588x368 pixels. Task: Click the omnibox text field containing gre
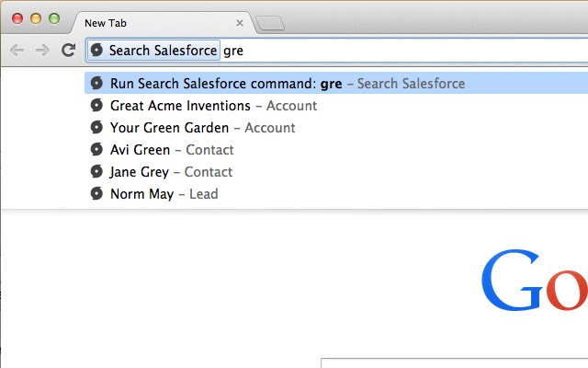point(404,51)
